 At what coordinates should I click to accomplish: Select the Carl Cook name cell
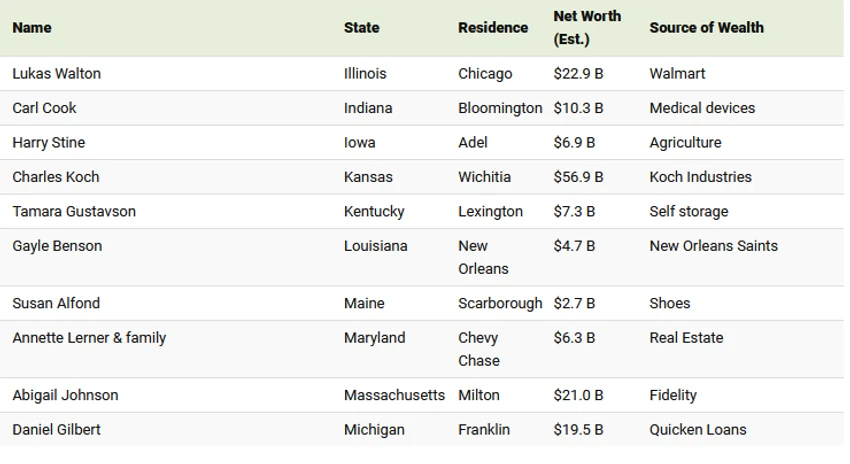pos(44,108)
